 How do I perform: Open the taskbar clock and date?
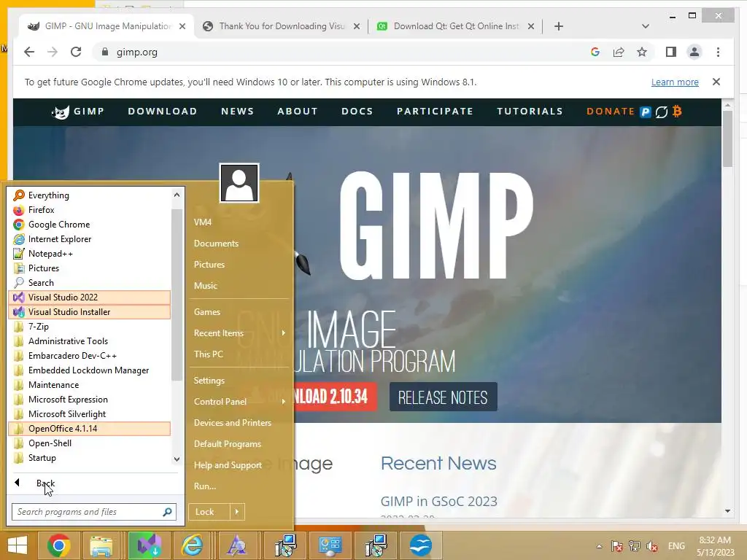[x=715, y=546]
